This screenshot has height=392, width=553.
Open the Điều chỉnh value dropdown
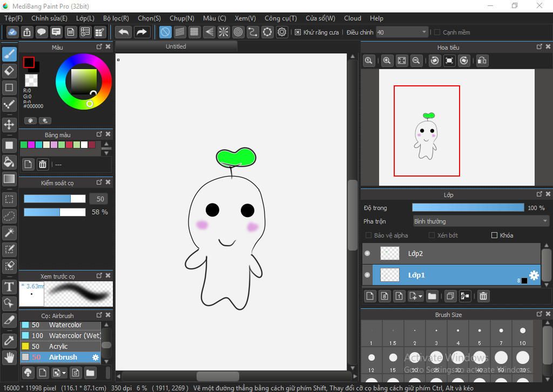402,32
